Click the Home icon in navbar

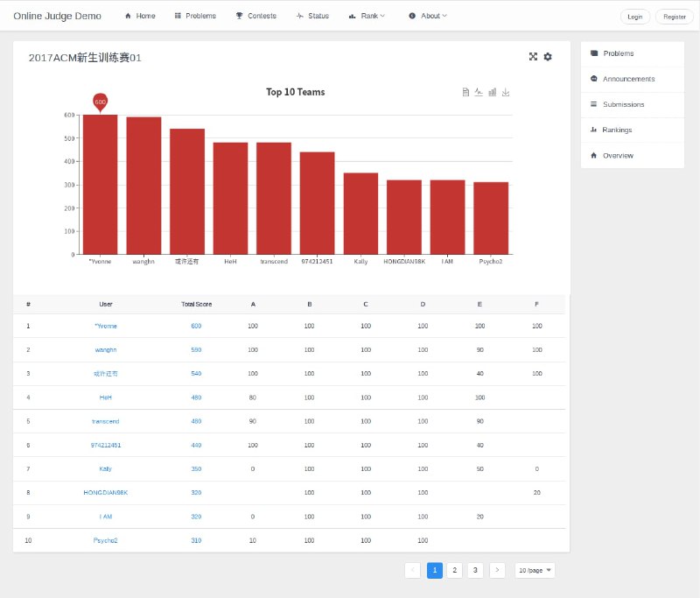point(128,16)
